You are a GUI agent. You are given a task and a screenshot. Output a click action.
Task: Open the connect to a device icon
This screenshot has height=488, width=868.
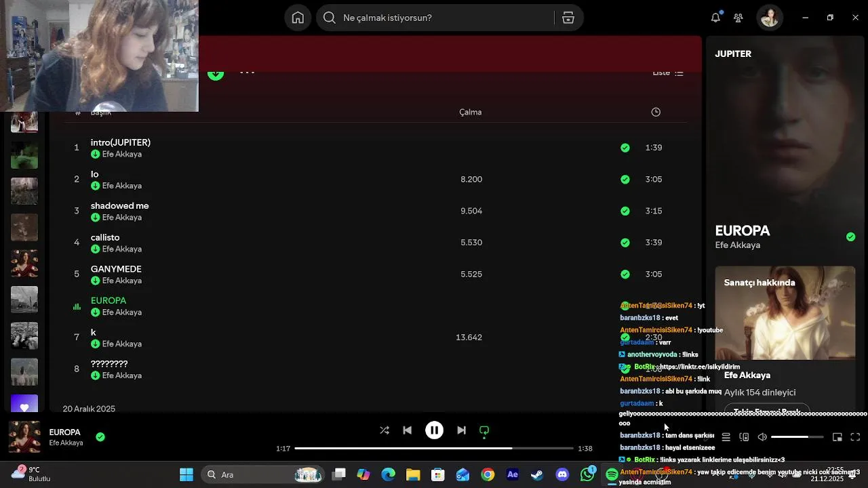coord(744,437)
